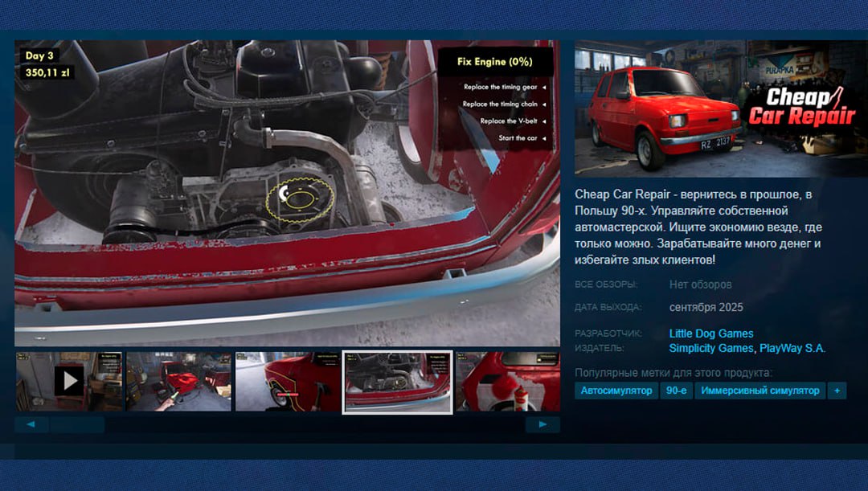The width and height of the screenshot is (868, 491).
Task: Select the third screenshot thumbnail
Action: pyautogui.click(x=289, y=379)
